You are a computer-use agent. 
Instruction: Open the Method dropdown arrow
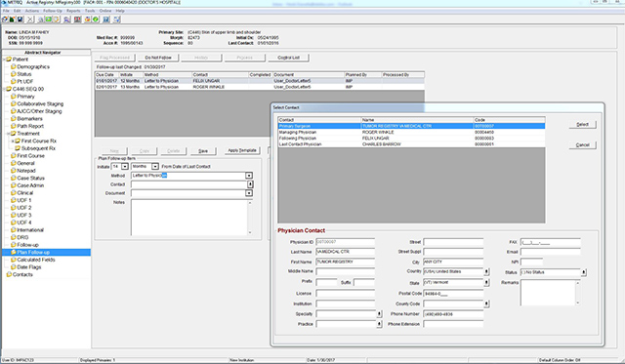point(249,176)
